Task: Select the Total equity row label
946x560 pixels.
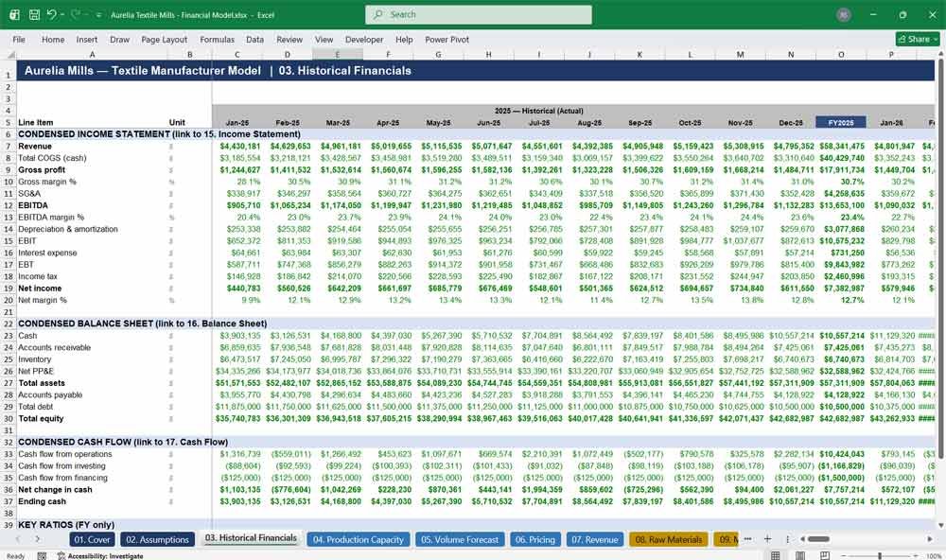Action: coord(41,418)
